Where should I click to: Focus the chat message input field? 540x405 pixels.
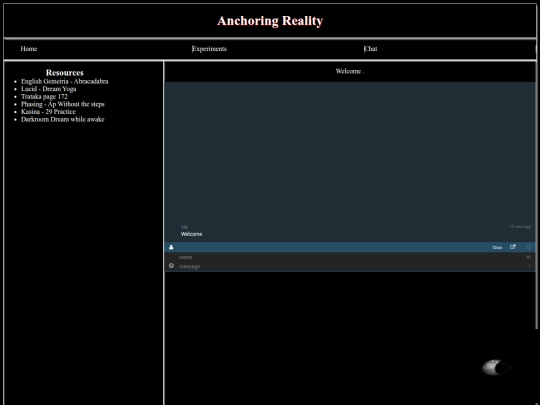[351, 266]
